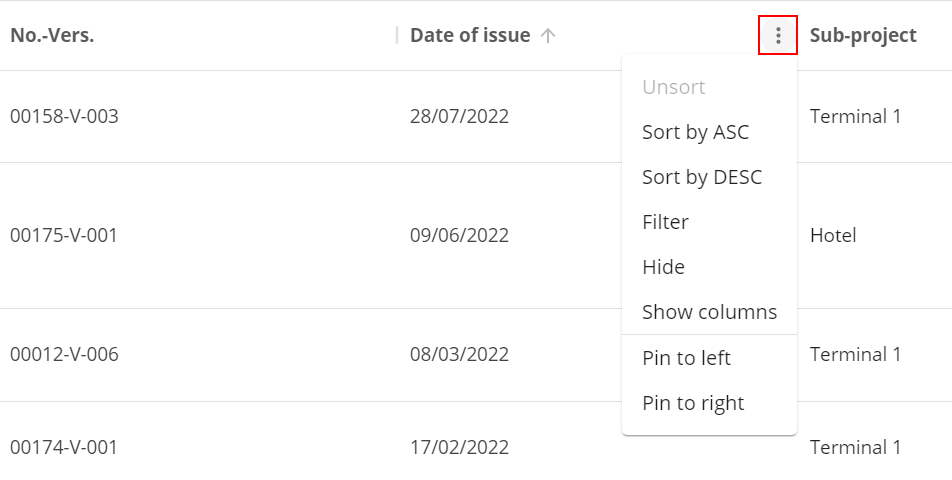
Task: Open Show columns option
Action: point(709,312)
